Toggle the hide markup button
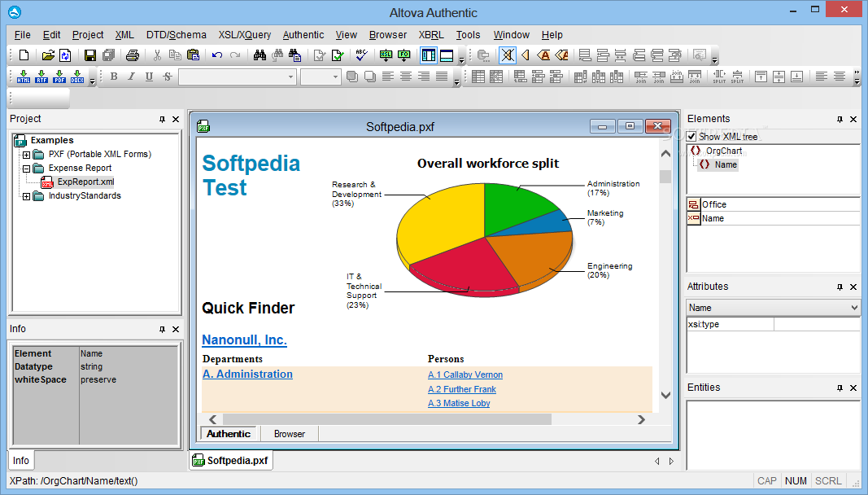This screenshot has width=868, height=495. (508, 55)
